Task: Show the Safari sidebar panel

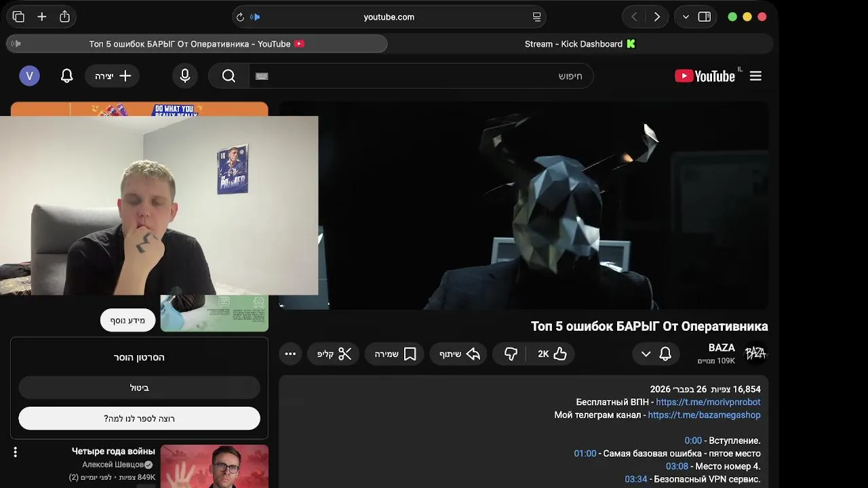Action: click(705, 17)
